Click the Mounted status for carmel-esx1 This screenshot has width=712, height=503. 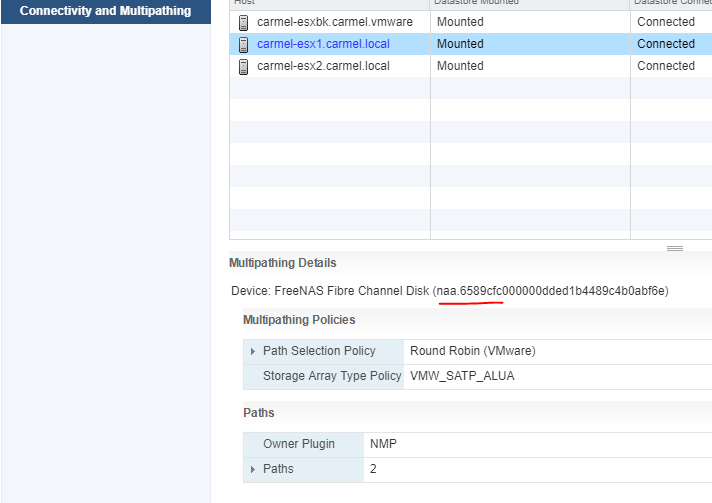460,44
